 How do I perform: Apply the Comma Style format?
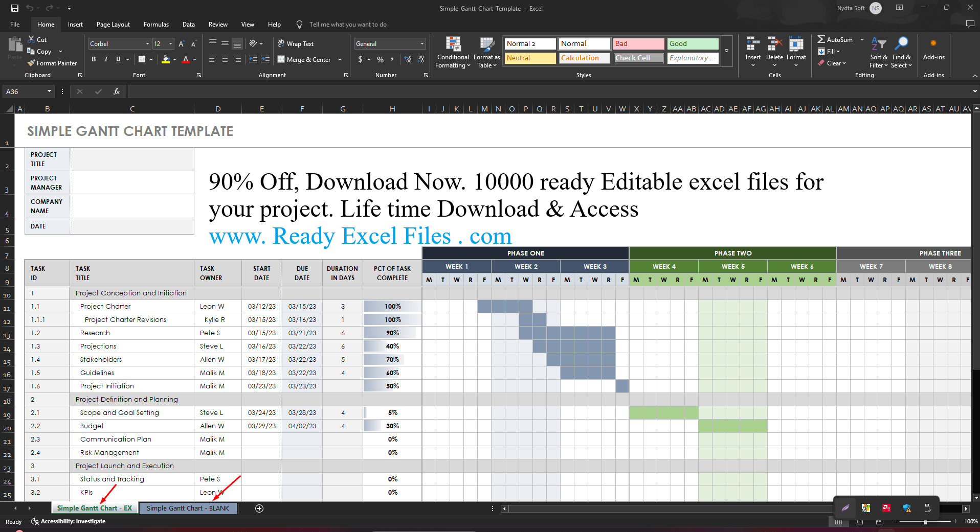[x=392, y=59]
